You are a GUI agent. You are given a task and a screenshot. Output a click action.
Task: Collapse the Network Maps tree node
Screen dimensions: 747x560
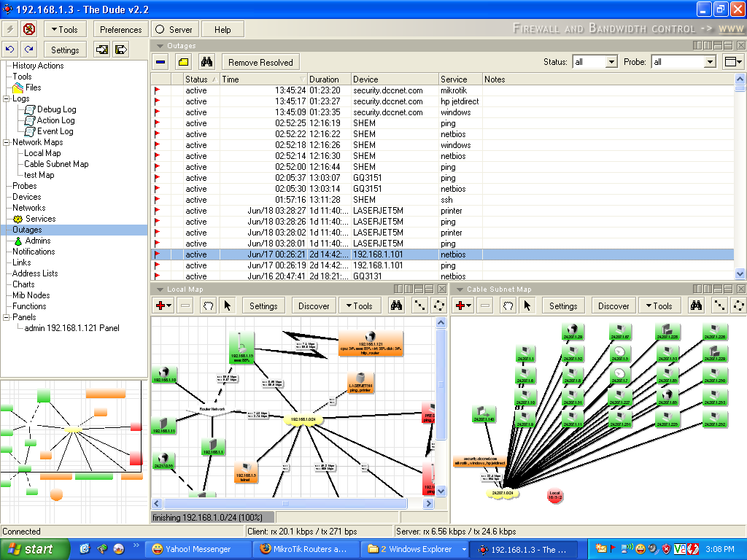point(6,142)
